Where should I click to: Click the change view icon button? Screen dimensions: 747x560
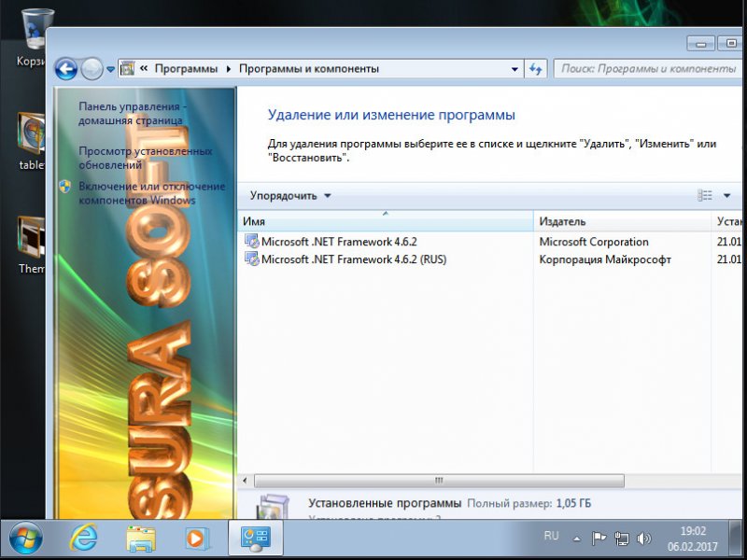click(x=705, y=195)
